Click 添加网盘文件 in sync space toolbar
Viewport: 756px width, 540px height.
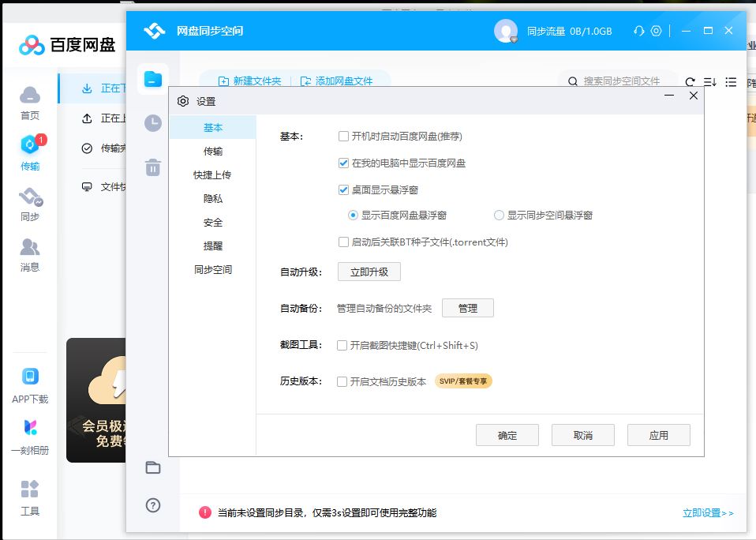pos(336,81)
